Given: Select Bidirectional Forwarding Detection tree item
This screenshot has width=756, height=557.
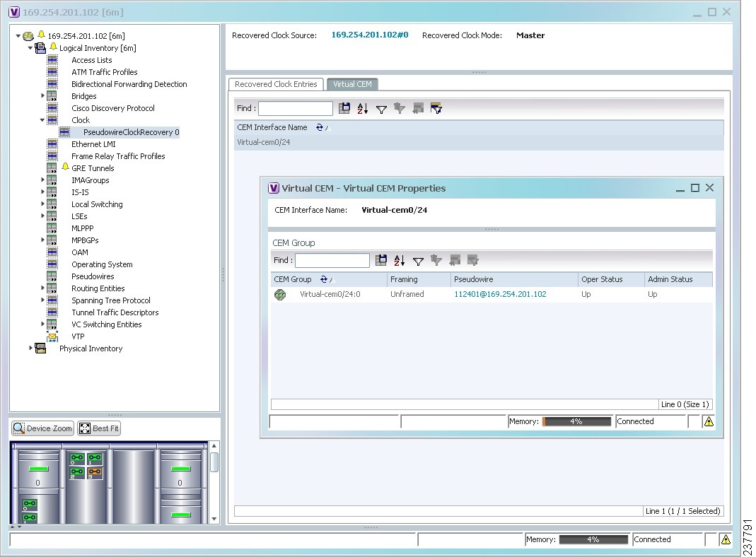Looking at the screenshot, I should click(129, 84).
